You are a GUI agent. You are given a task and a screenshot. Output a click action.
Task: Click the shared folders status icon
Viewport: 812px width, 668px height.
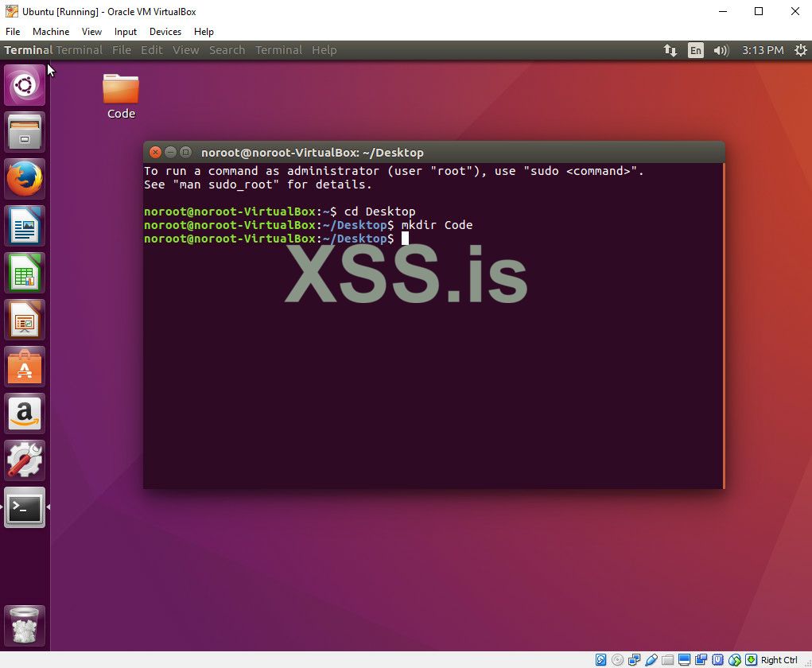(667, 660)
